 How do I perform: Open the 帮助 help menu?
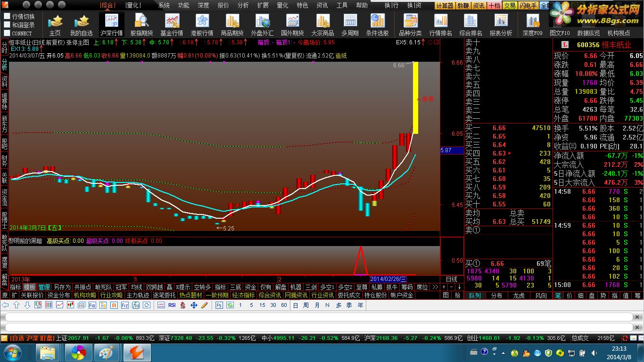[x=362, y=5]
